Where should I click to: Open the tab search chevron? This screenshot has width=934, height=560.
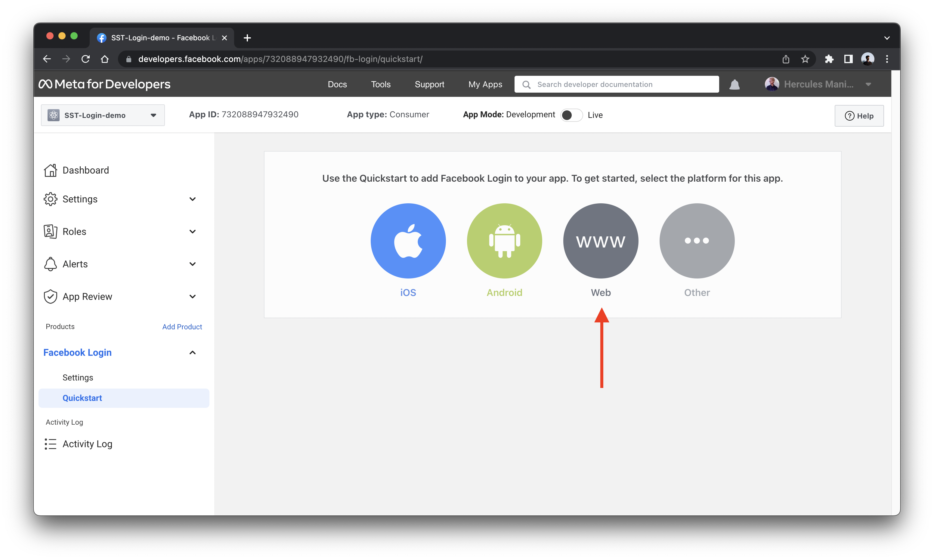point(887,38)
